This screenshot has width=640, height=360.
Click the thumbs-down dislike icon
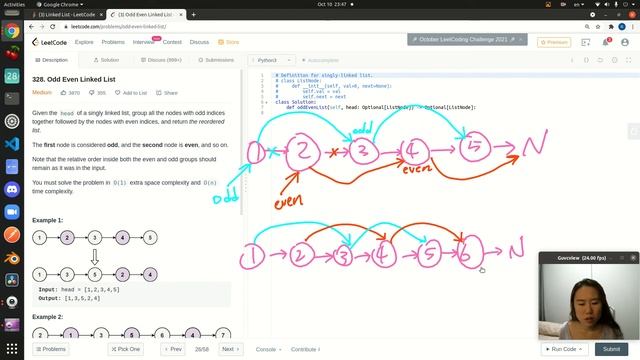91,93
